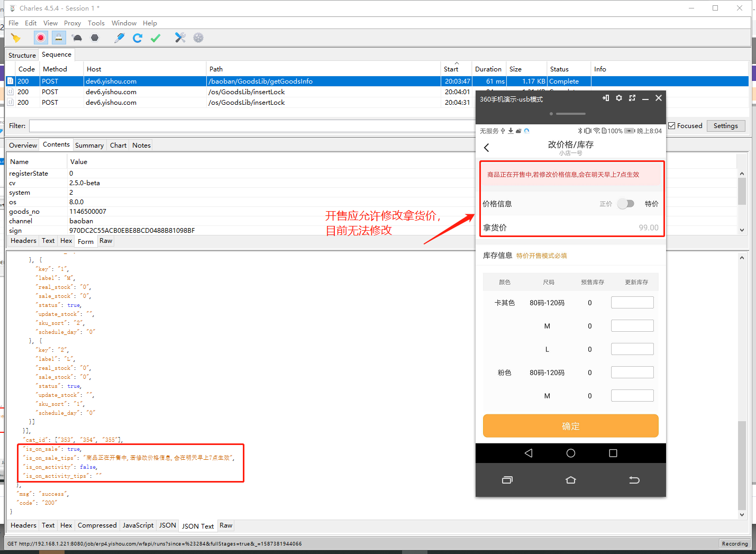Image resolution: width=756 pixels, height=554 pixels.
Task: Click the 360 panel return arrow icon
Action: pyautogui.click(x=634, y=480)
